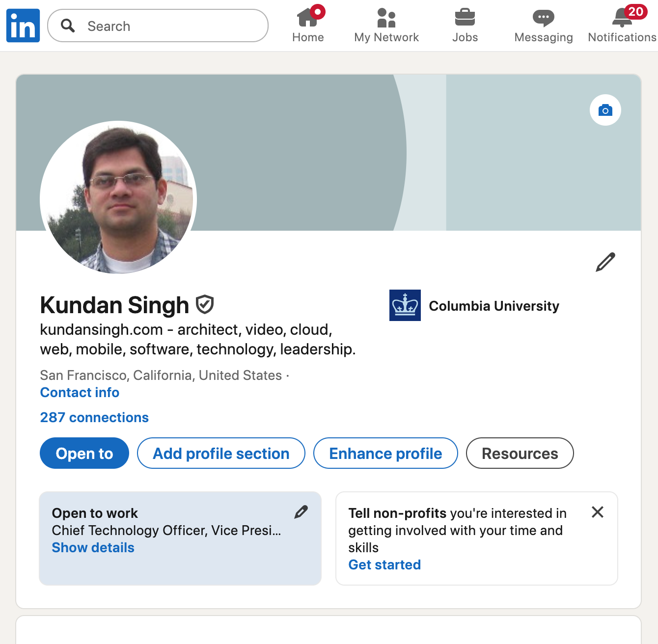View Notifications bell with 20 badge
The image size is (658, 644).
(x=622, y=19)
